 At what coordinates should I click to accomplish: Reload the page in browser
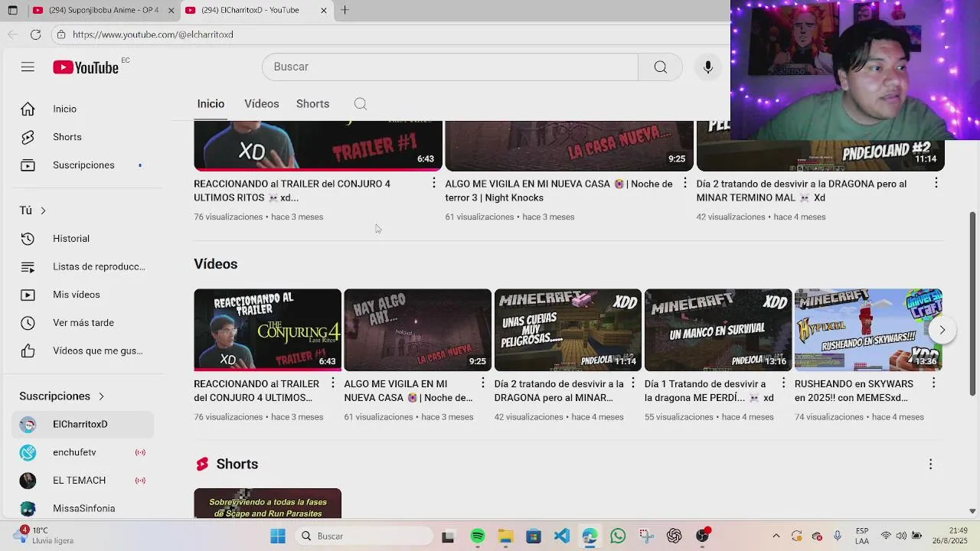35,34
